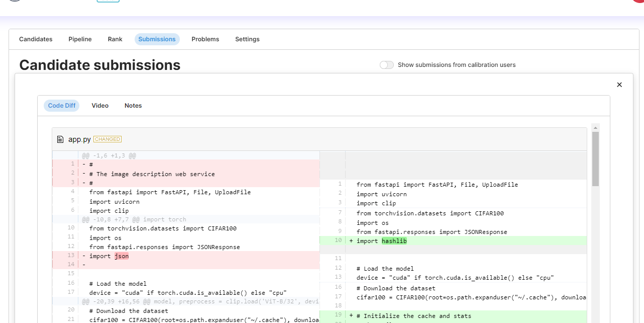Go to the Rank tab
The image size is (644, 323).
click(x=115, y=39)
